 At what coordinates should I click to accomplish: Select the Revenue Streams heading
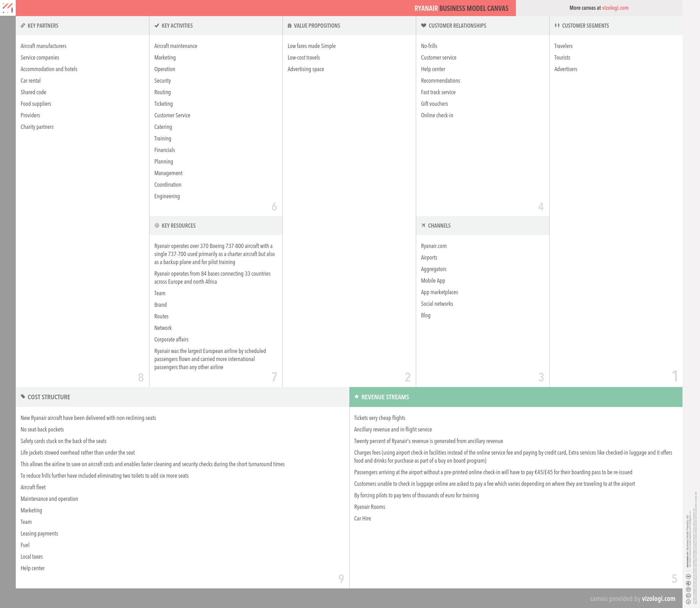(385, 397)
